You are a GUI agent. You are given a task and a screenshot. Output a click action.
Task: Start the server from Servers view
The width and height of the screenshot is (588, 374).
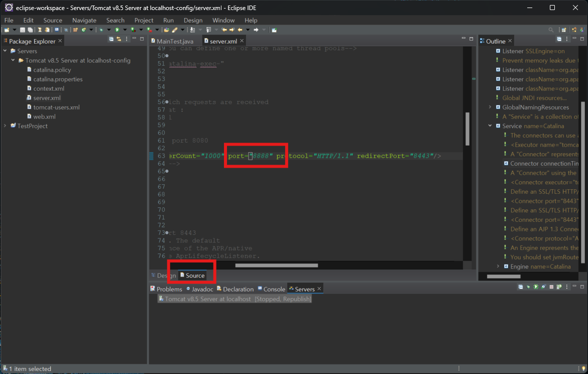536,287
